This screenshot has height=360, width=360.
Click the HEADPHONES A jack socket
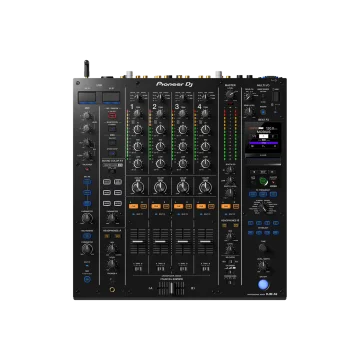(112, 289)
